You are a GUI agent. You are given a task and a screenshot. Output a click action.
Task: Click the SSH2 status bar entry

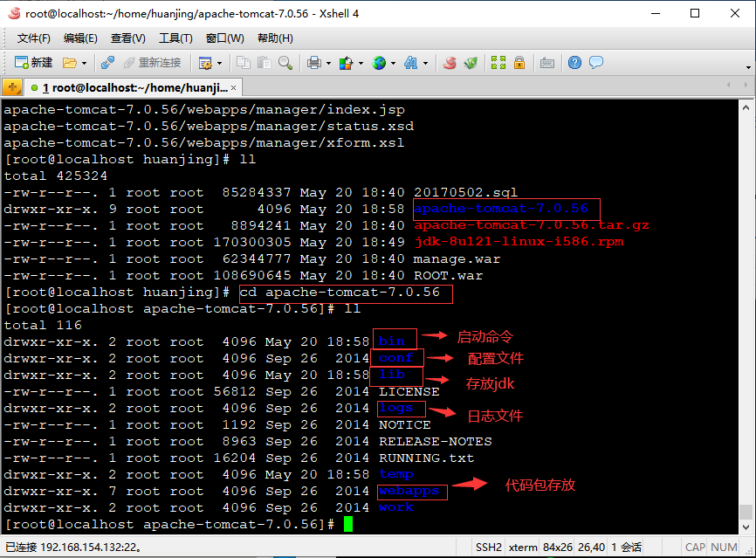point(488,548)
